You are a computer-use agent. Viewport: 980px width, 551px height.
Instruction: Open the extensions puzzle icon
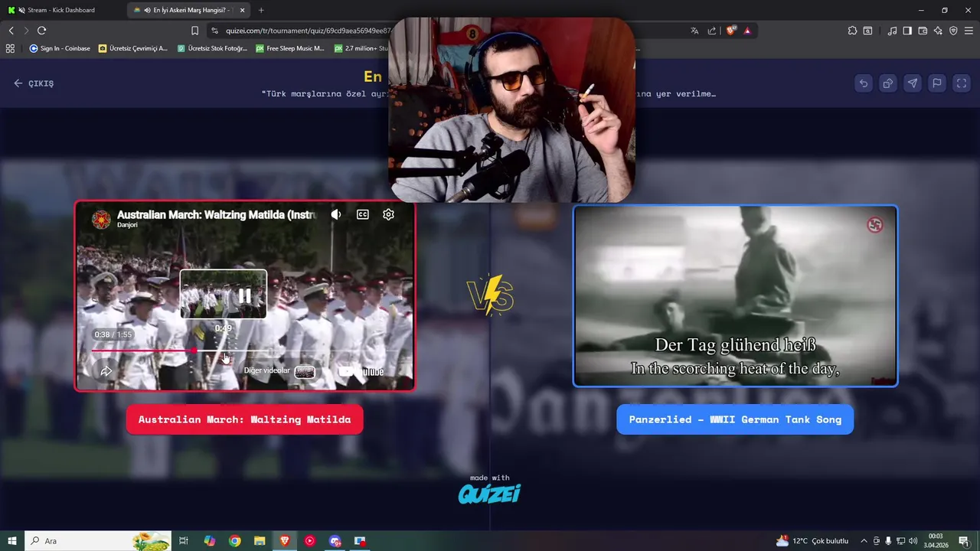pos(852,31)
